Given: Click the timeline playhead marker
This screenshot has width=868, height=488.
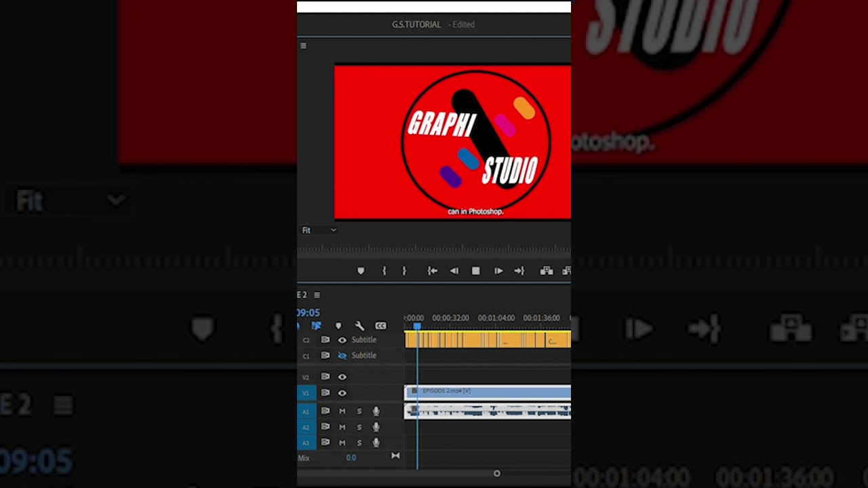Looking at the screenshot, I should click(x=417, y=327).
